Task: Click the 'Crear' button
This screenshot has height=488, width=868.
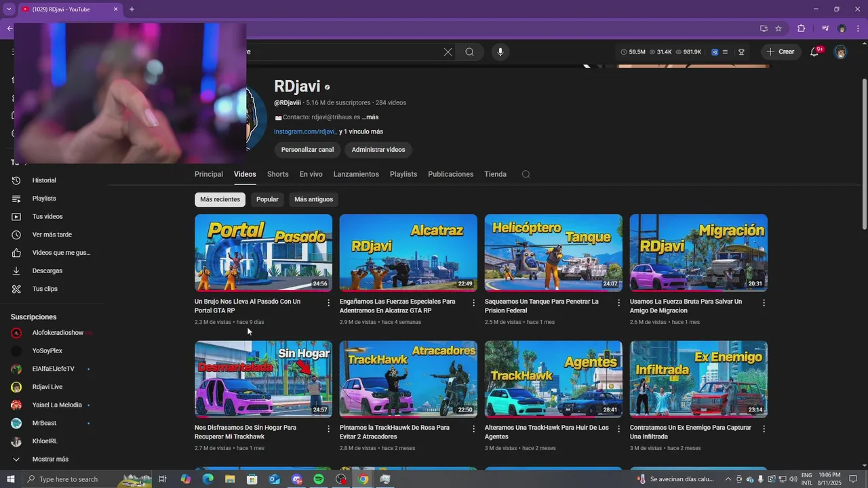Action: tap(780, 52)
